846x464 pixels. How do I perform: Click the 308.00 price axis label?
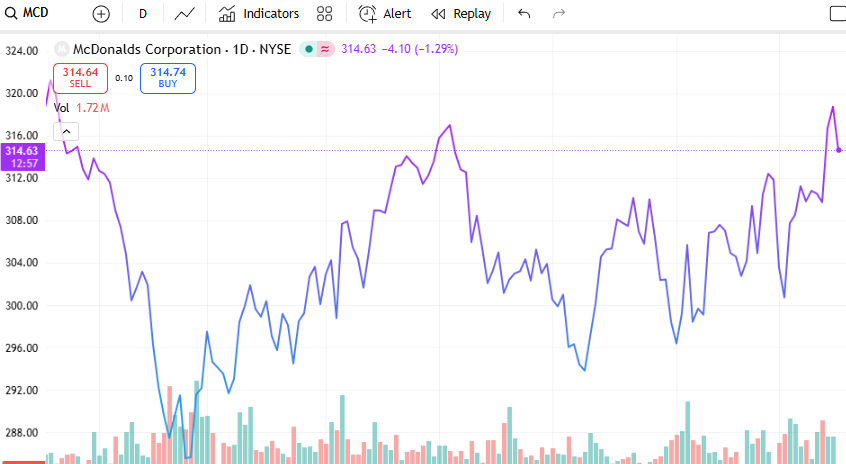coord(22,220)
